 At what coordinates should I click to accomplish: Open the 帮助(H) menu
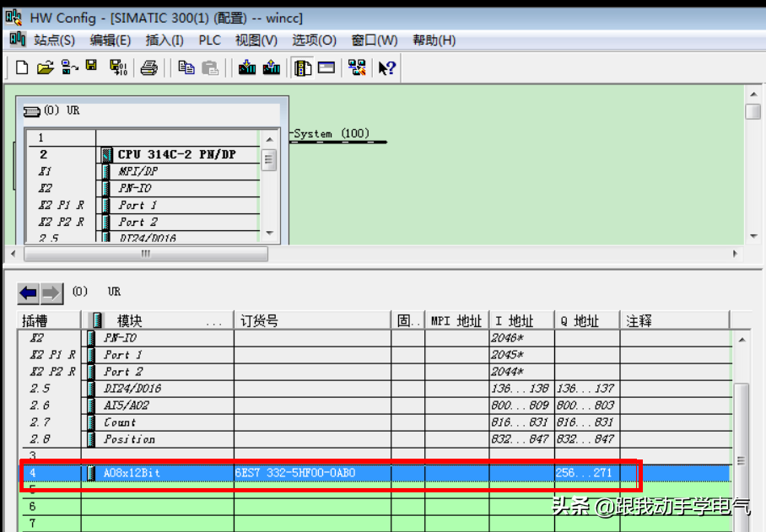click(x=434, y=40)
